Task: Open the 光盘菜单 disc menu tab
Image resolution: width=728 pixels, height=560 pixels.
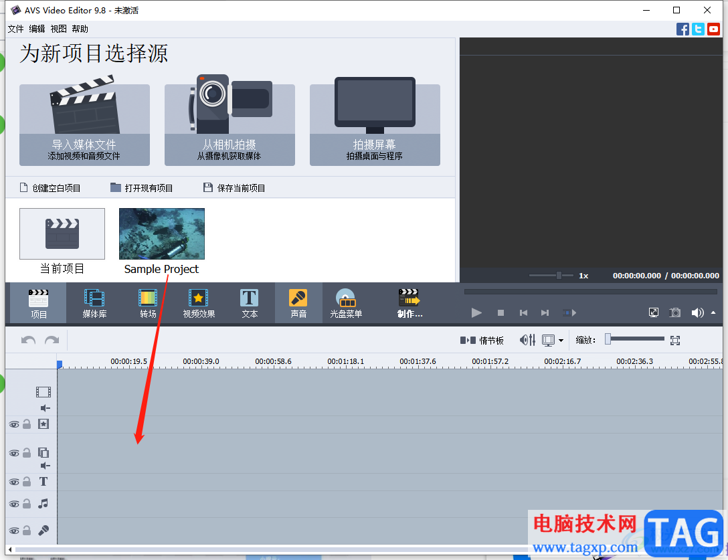Action: [346, 303]
